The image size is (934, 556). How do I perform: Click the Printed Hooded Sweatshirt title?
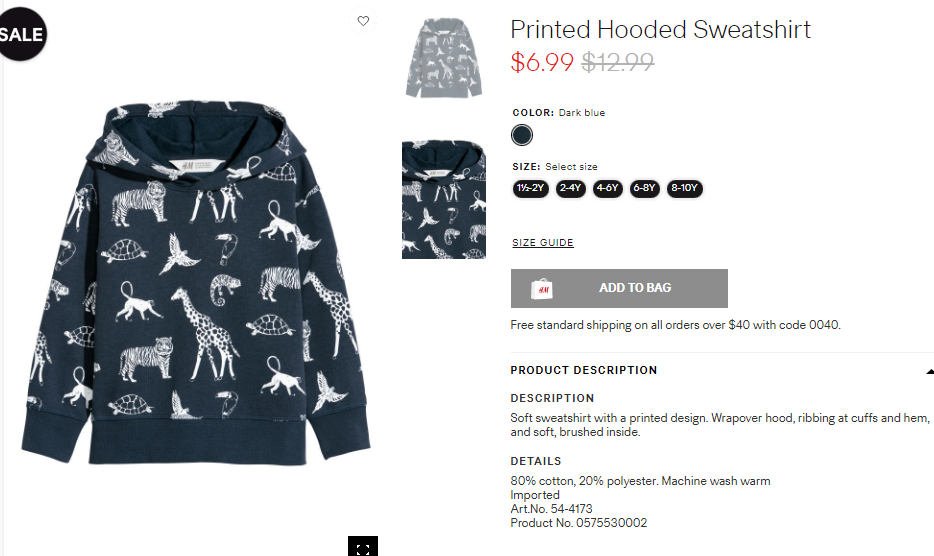tap(660, 30)
